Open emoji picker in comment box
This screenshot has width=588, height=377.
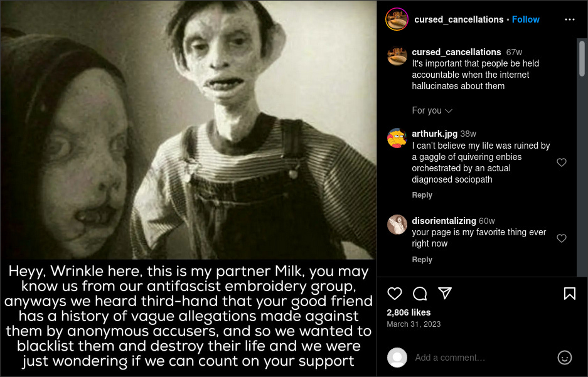coord(564,358)
